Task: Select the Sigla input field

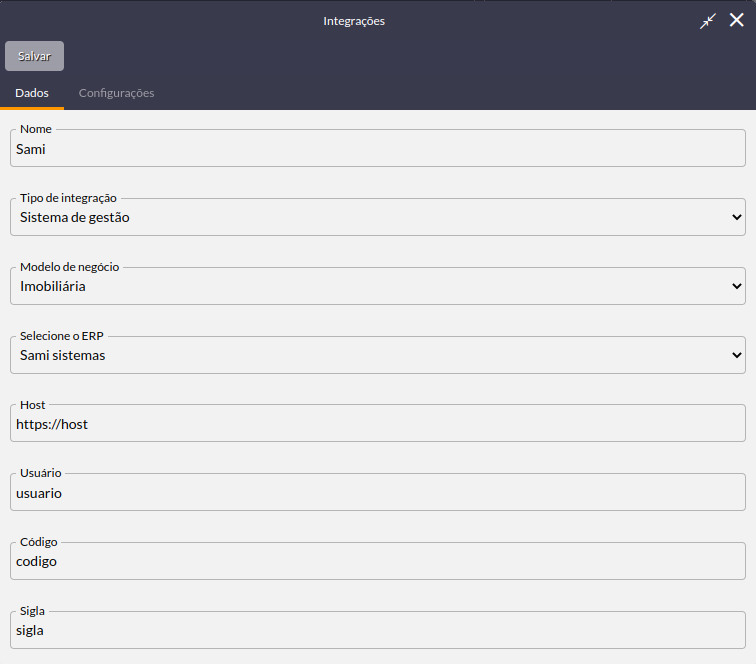Action: 378,631
